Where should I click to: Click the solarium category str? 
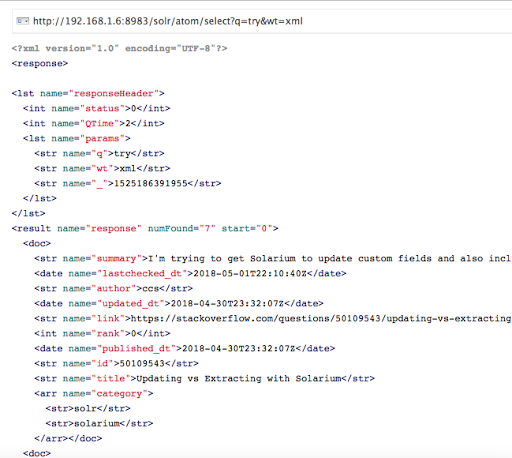[99, 424]
